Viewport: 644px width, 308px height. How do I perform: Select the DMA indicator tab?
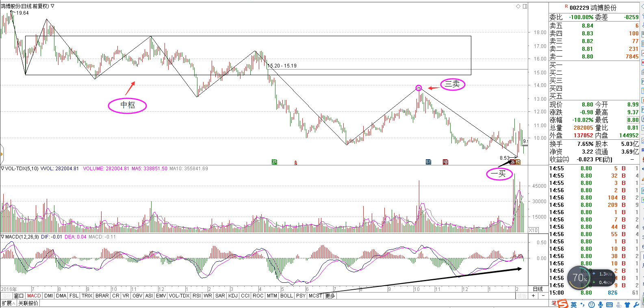point(61,296)
